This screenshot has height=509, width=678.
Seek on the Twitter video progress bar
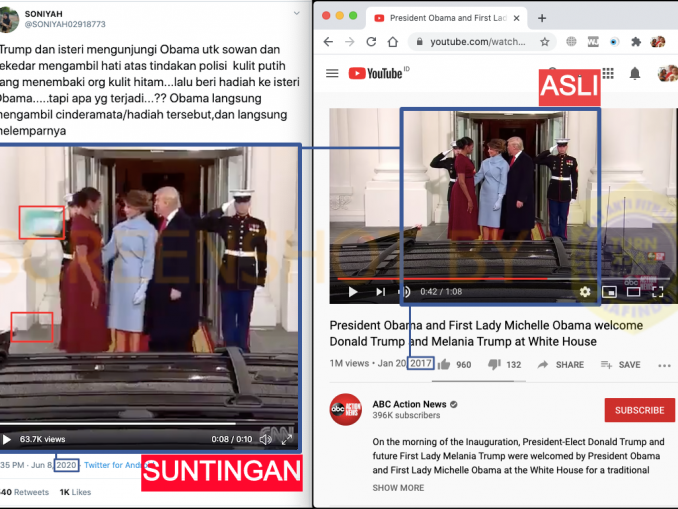coord(148,423)
